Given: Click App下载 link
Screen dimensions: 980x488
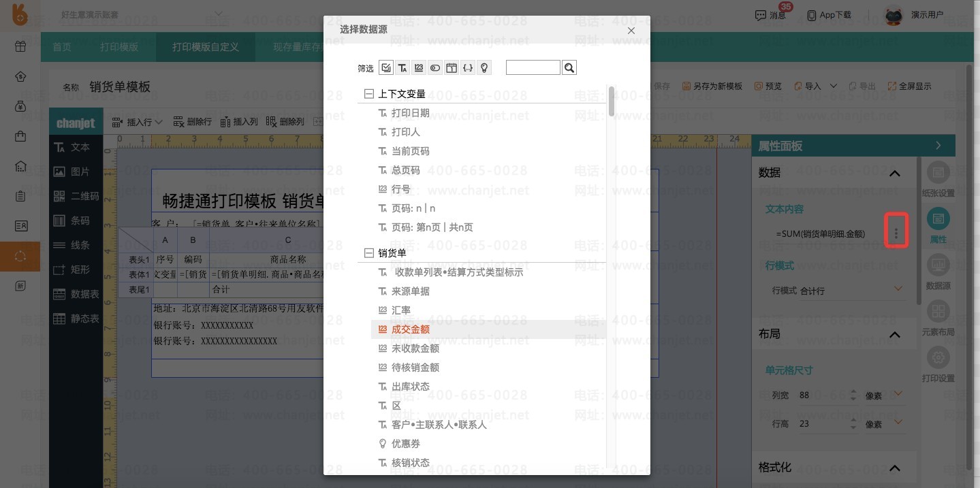Looking at the screenshot, I should [829, 14].
